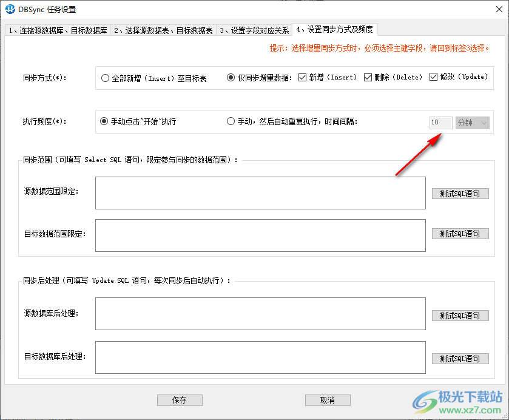
Task: Test SQL for 源数据库后处理
Action: (x=460, y=316)
